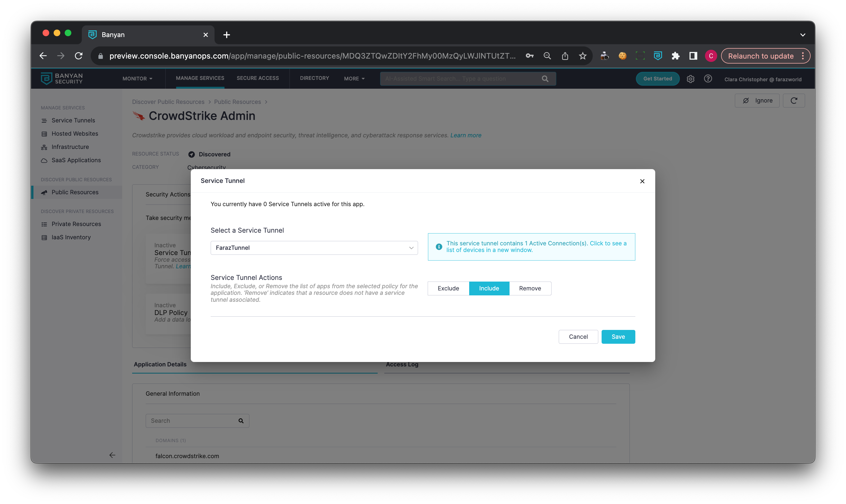Image resolution: width=846 pixels, height=504 pixels.
Task: Click the info icon in active connection notice
Action: click(439, 246)
